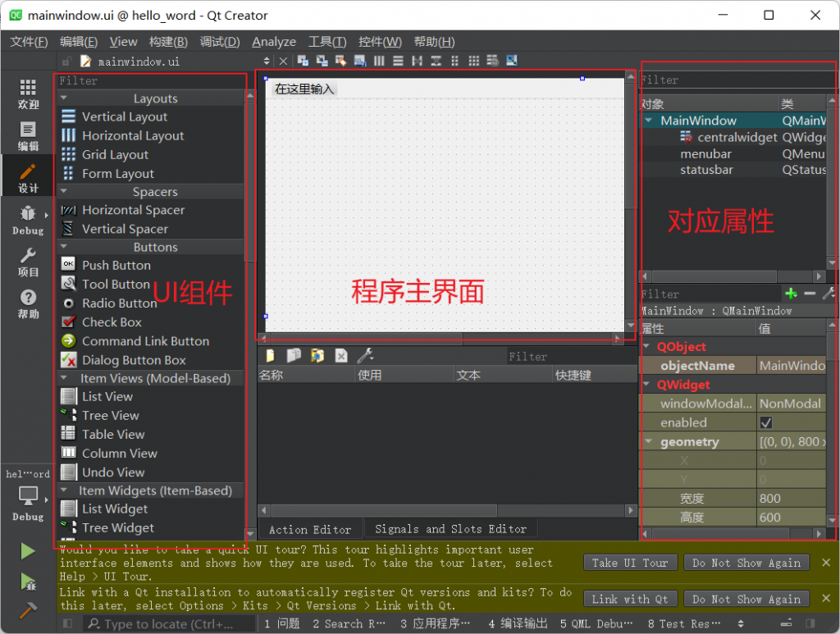Click Type to locate search field
840x634 pixels.
[x=169, y=624]
